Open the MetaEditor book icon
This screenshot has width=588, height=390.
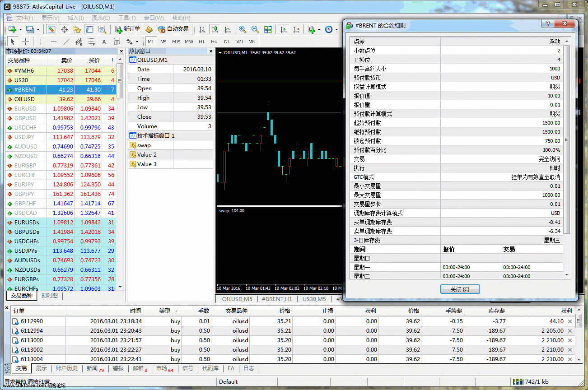149,29
